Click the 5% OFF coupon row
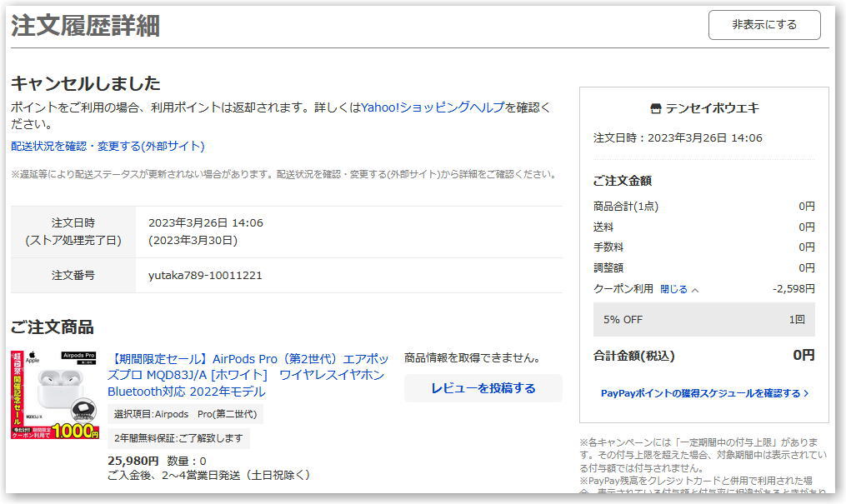This screenshot has height=504, width=846. point(704,320)
